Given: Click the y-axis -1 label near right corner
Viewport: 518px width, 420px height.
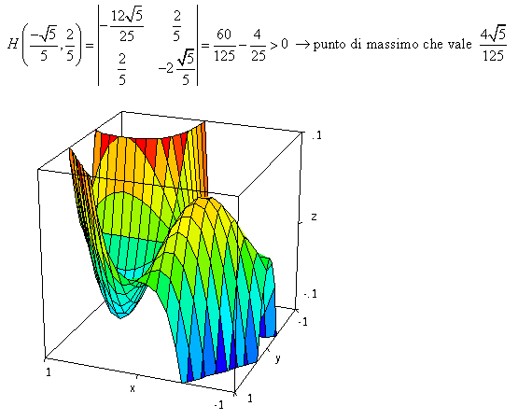Looking at the screenshot, I should 302,321.
